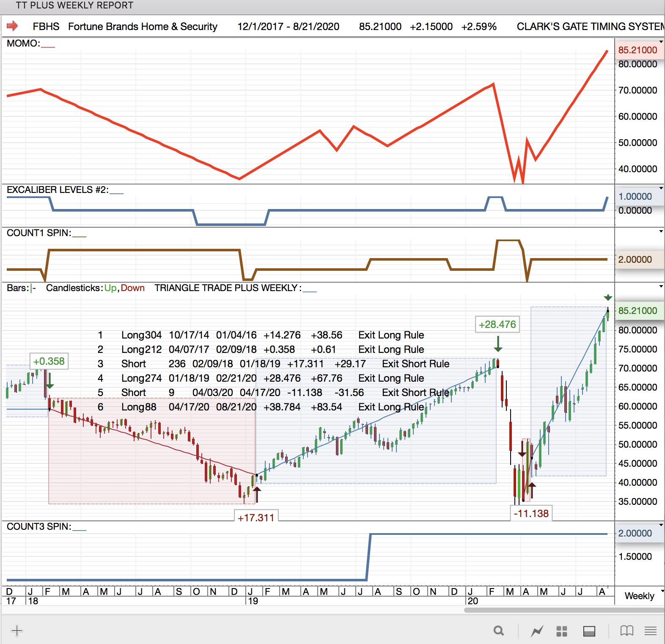665x644 pixels.
Task: Click the 12/1/2017 - 8/21/2020 date range
Action: (x=289, y=27)
